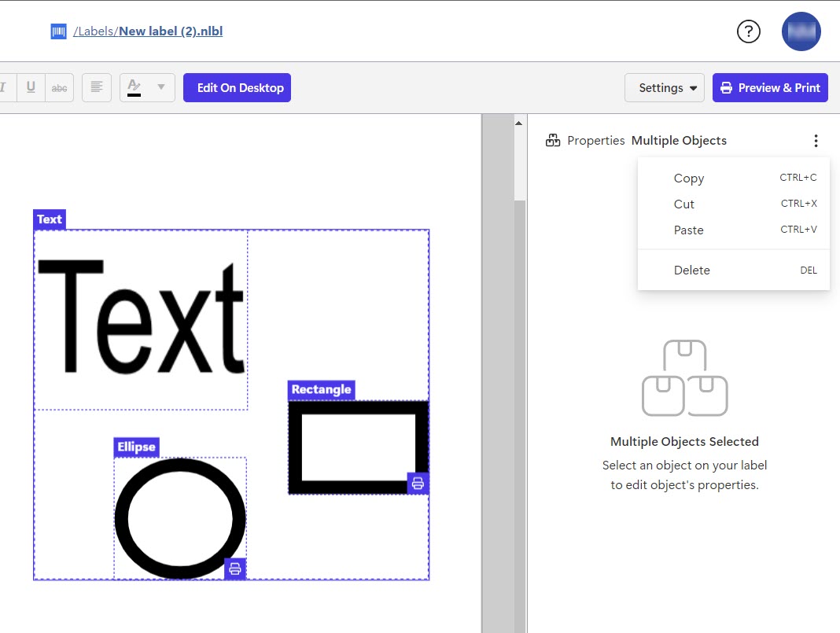This screenshot has width=840, height=633.
Task: Click the Edit On Desktop button
Action: (237, 87)
